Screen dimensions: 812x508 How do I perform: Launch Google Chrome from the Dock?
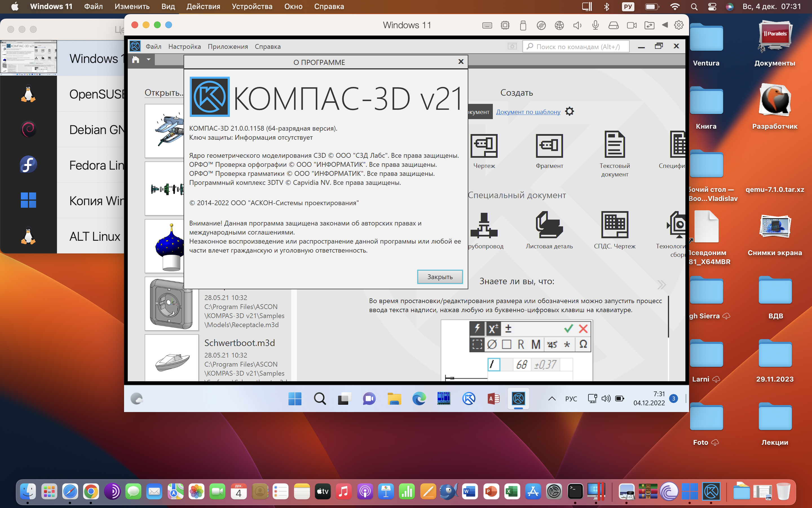tap(91, 492)
